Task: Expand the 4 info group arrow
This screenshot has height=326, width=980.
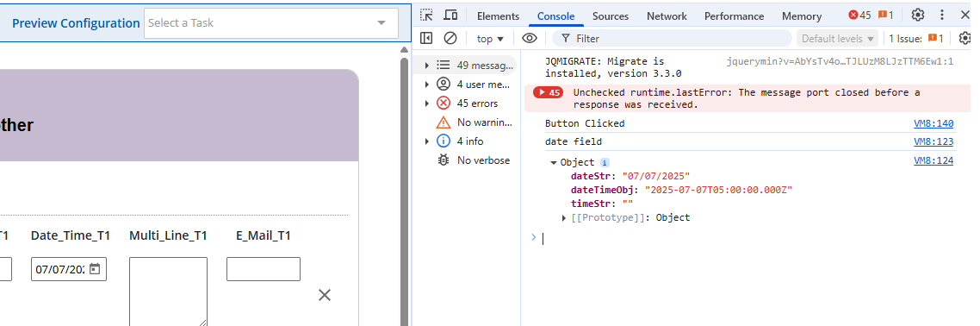Action: pyautogui.click(x=427, y=141)
